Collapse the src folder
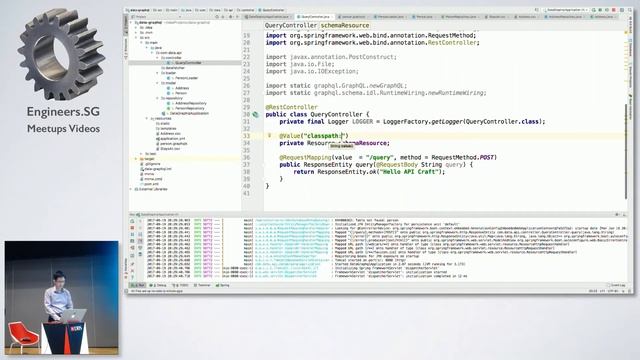 point(136,38)
